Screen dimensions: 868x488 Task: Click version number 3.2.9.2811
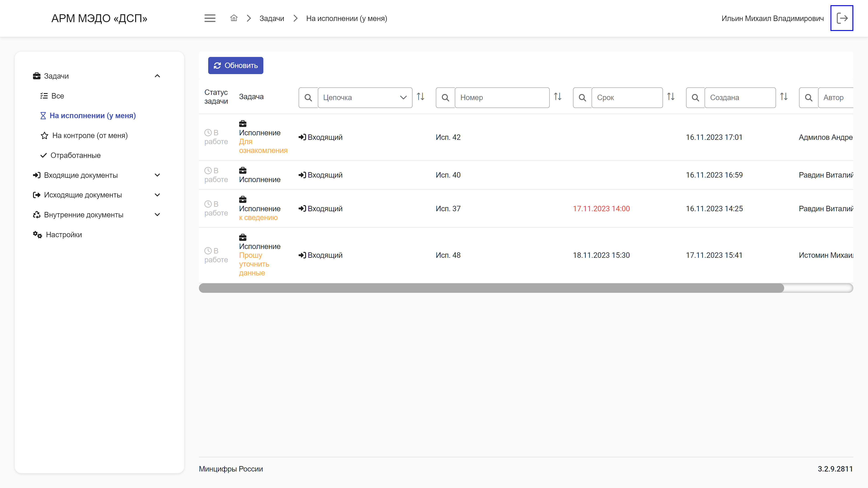click(x=835, y=469)
